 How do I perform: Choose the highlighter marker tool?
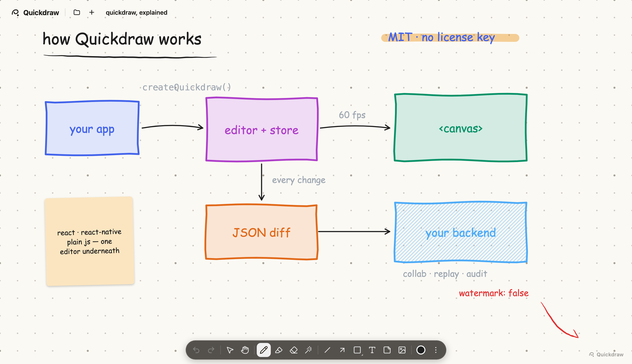[x=278, y=350]
